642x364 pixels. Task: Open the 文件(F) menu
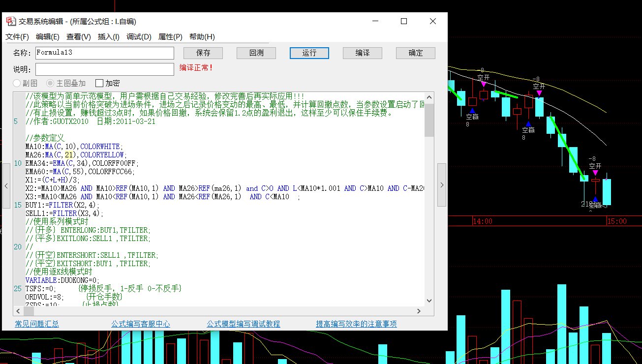[17, 36]
